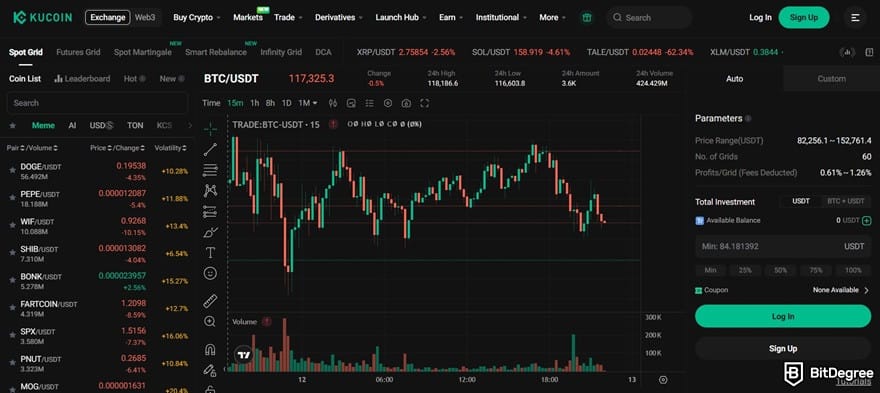
Task: Expand the Earn menu
Action: [x=451, y=17]
